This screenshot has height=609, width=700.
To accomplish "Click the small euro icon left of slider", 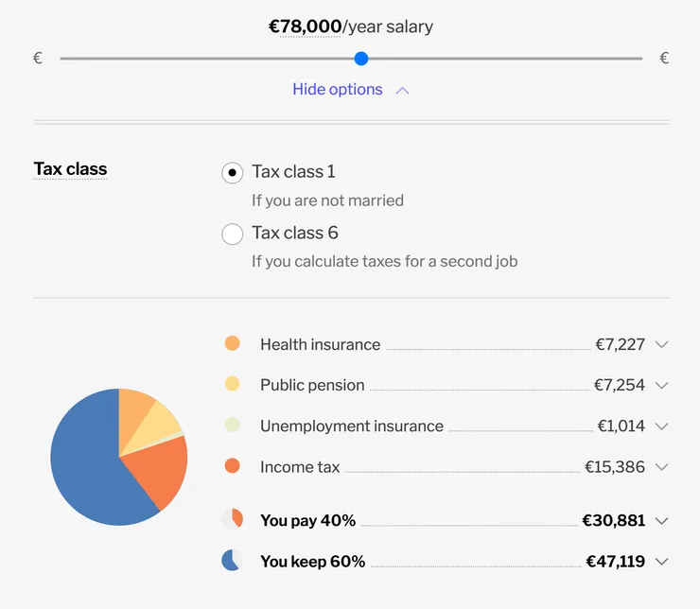I will pyautogui.click(x=38, y=59).
